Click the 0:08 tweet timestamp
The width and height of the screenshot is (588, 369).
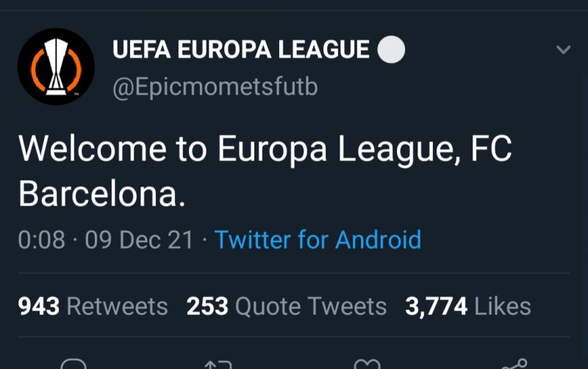[42, 240]
